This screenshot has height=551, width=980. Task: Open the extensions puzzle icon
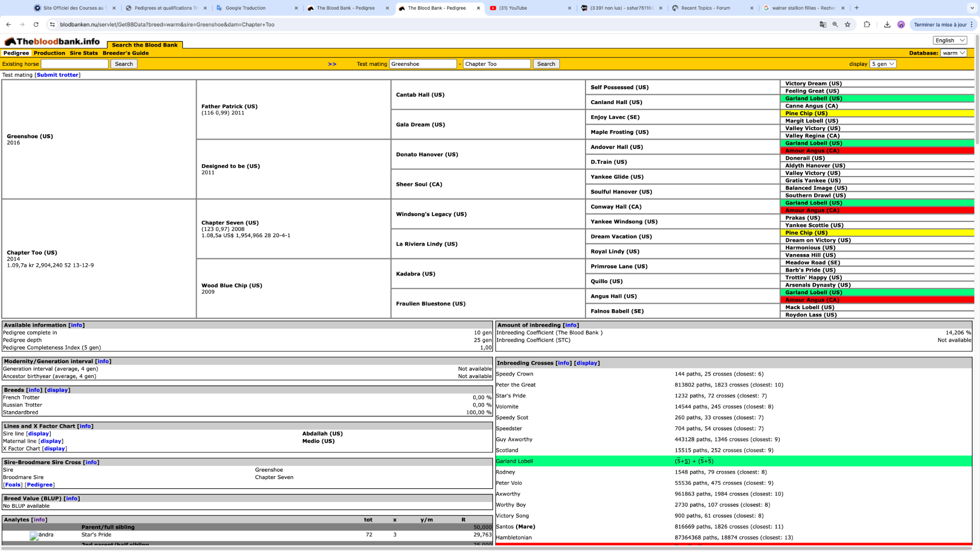[x=867, y=24]
